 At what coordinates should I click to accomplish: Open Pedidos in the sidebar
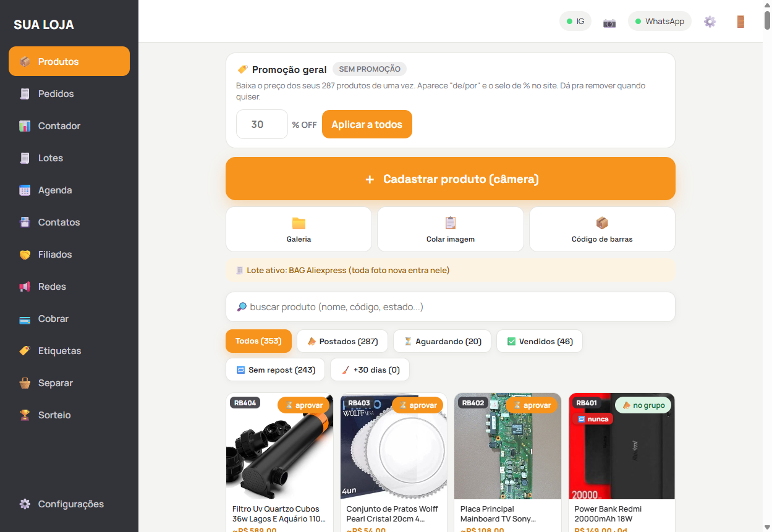tap(69, 93)
